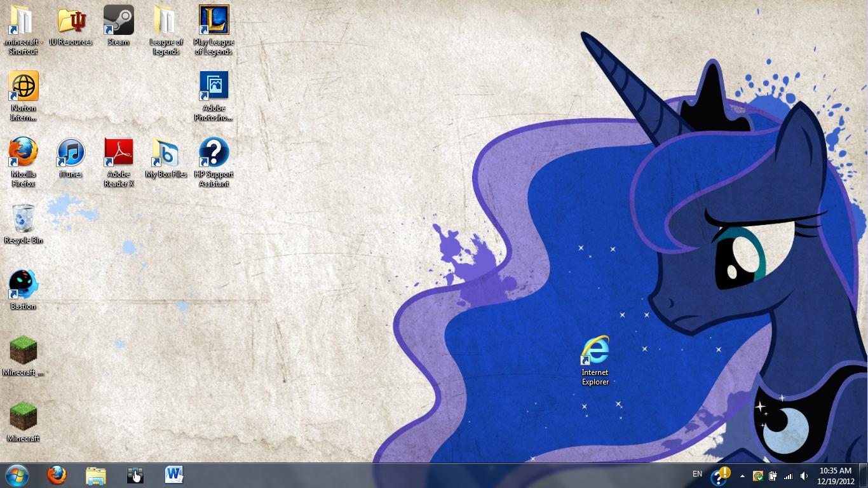Viewport: 868px width, 488px height.
Task: Open Adobe Reader X
Action: click(118, 152)
